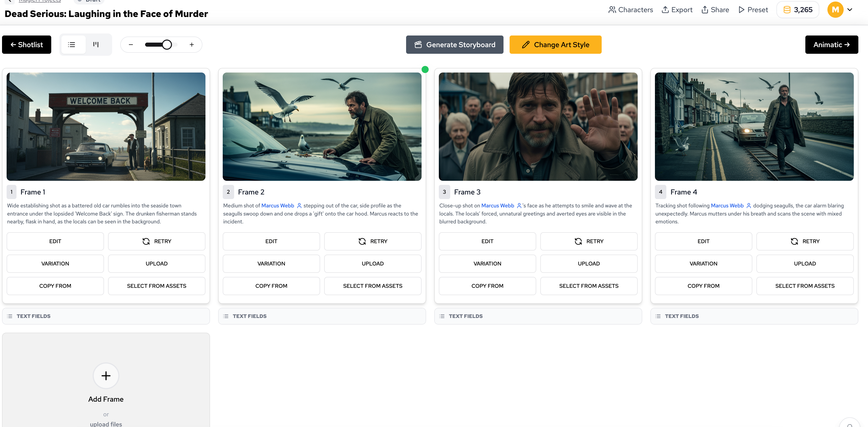Screen dimensions: 868x427
Task: Click Change Art Style button
Action: point(555,44)
